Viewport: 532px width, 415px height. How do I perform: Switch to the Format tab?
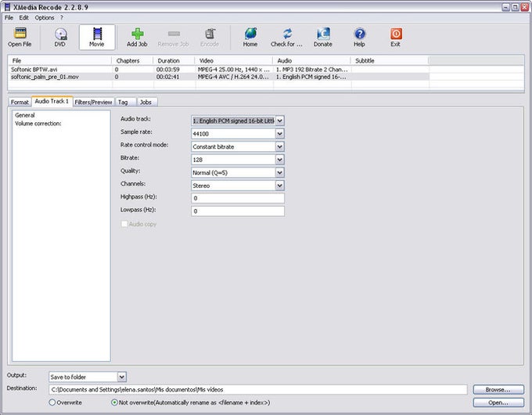[x=20, y=102]
